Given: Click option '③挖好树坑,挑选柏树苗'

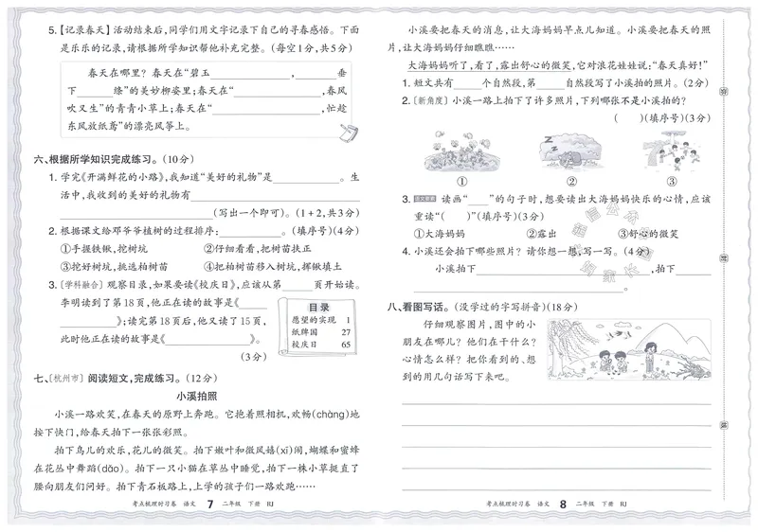Looking at the screenshot, I should [x=114, y=267].
